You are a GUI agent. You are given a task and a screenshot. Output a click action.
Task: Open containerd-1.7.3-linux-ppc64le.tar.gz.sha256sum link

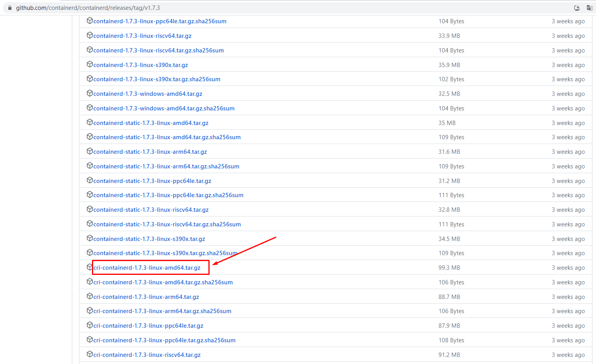point(160,21)
